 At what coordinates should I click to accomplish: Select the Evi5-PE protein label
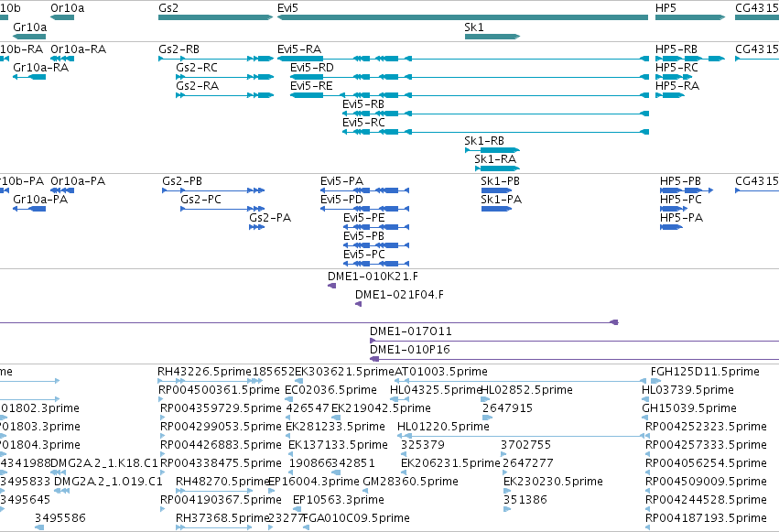(364, 218)
